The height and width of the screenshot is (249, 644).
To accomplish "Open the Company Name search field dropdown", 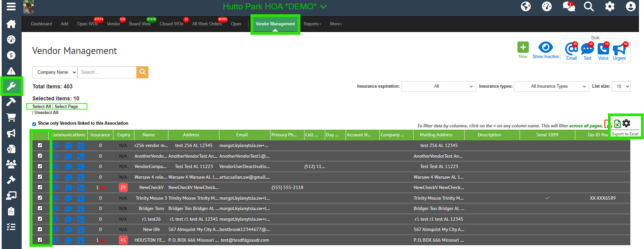I will [x=55, y=72].
